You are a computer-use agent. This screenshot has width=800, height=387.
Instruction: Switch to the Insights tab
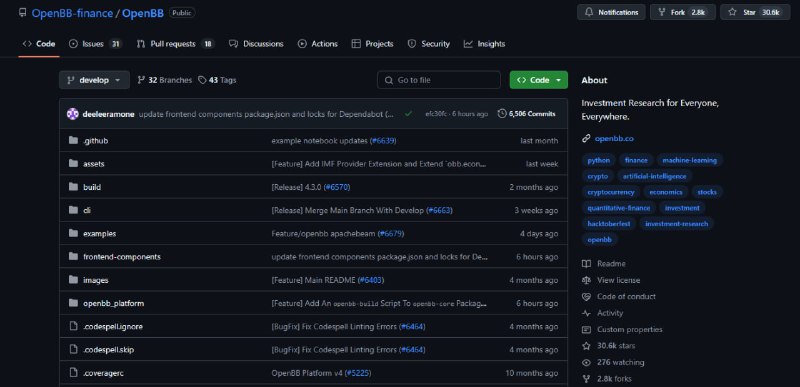pyautogui.click(x=484, y=44)
